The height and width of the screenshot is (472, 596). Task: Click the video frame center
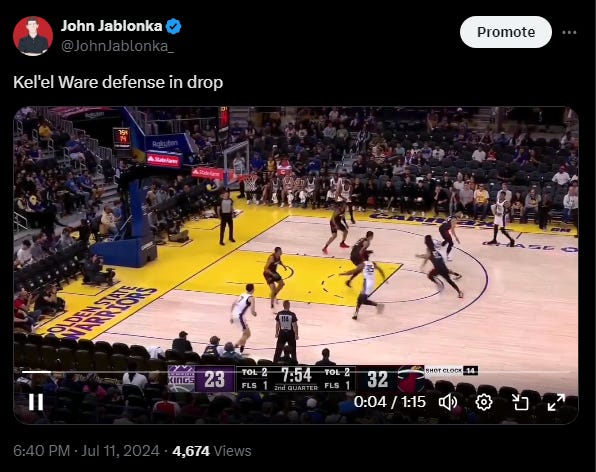tap(296, 265)
